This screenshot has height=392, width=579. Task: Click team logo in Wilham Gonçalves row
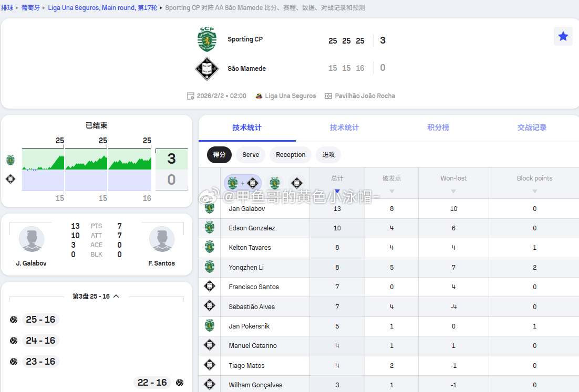point(210,385)
